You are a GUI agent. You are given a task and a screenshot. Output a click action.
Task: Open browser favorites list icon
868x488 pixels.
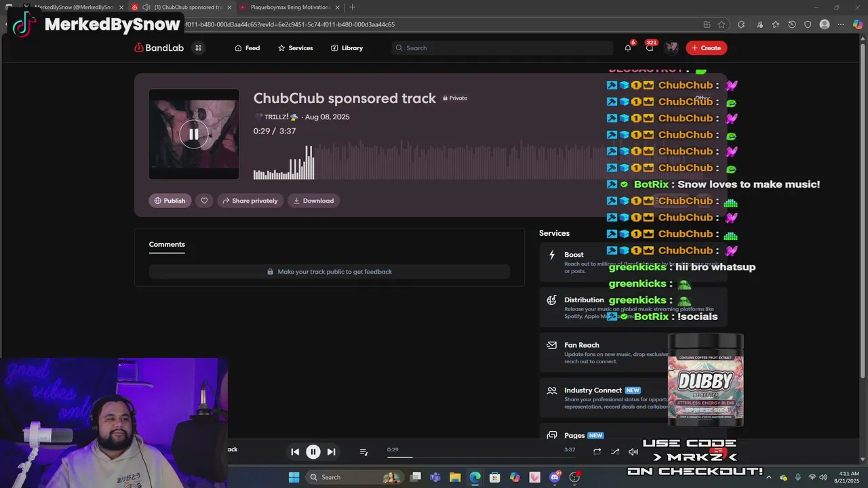775,24
